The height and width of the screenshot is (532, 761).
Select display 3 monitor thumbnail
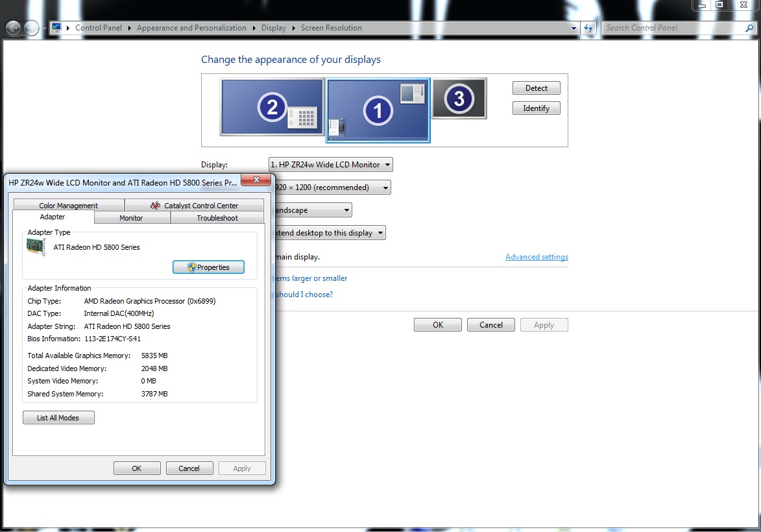[459, 99]
